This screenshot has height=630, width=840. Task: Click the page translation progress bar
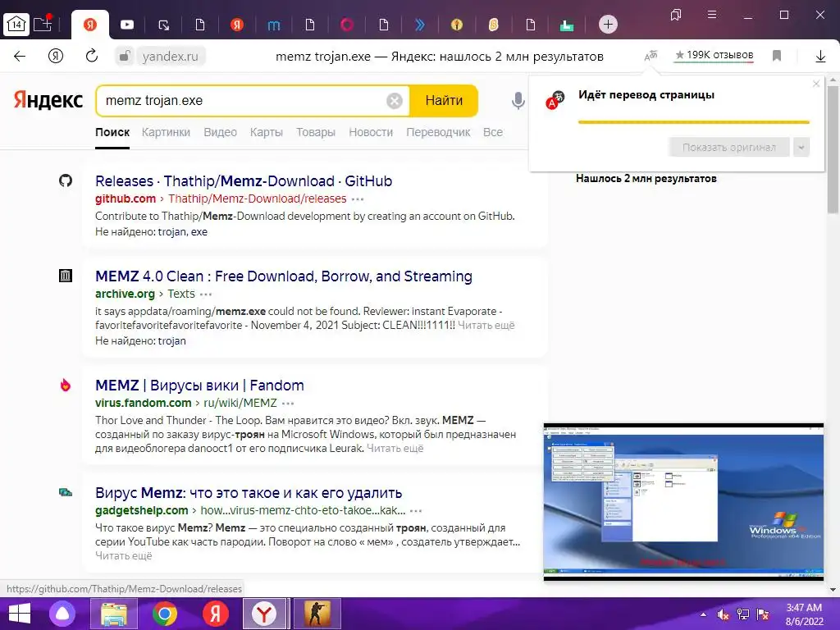pyautogui.click(x=694, y=122)
